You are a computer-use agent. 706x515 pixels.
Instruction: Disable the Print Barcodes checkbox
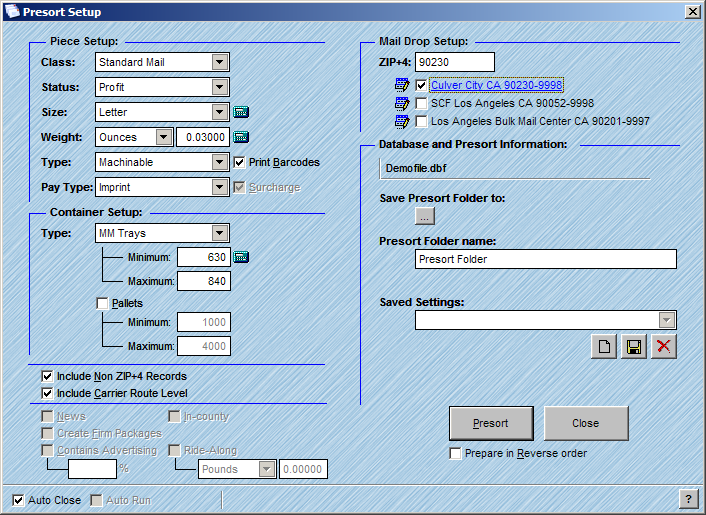coord(239,162)
